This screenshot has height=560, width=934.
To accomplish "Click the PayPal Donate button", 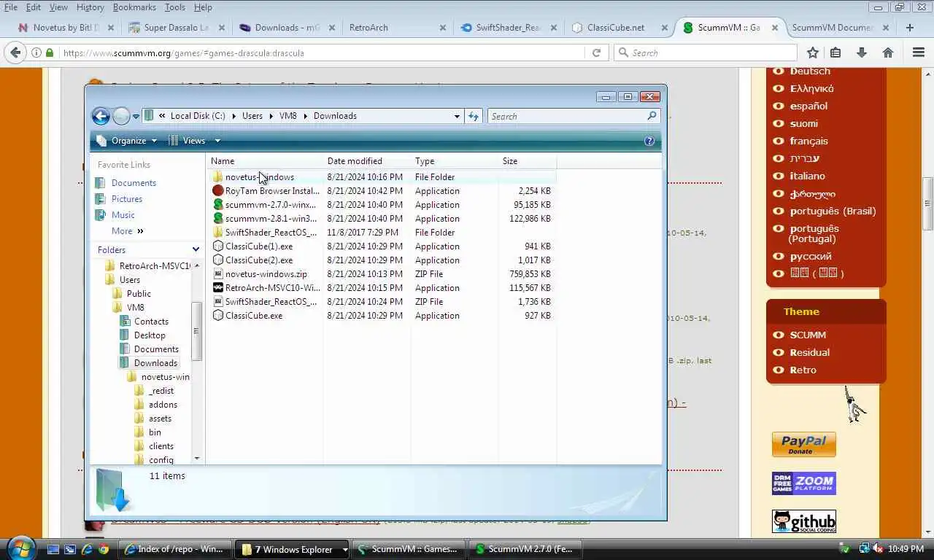I will 804,445.
